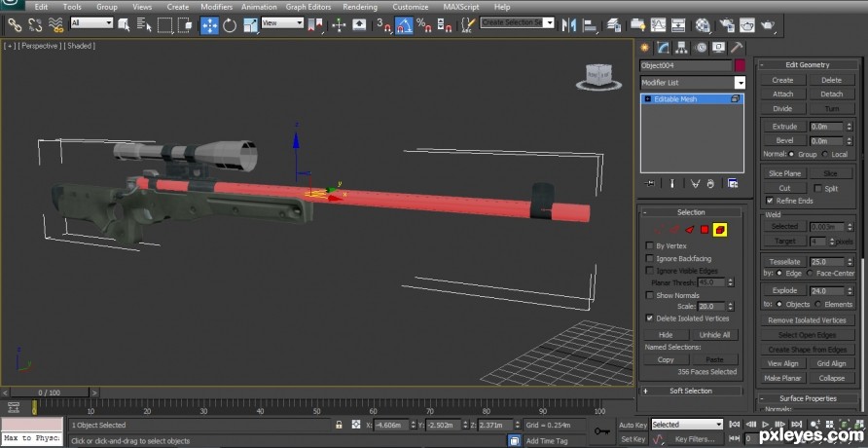The width and height of the screenshot is (868, 448).
Task: Switch to the Hierarchy panel tab
Action: pos(681,48)
